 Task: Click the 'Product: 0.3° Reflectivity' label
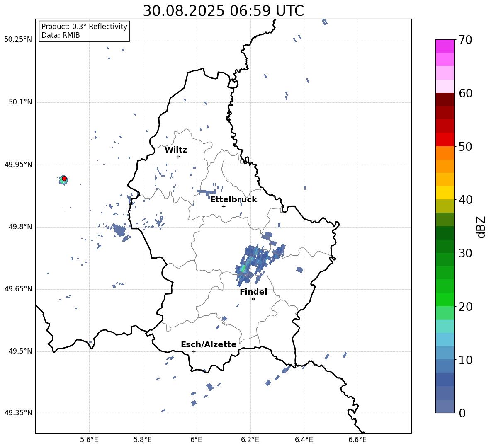[x=85, y=26]
